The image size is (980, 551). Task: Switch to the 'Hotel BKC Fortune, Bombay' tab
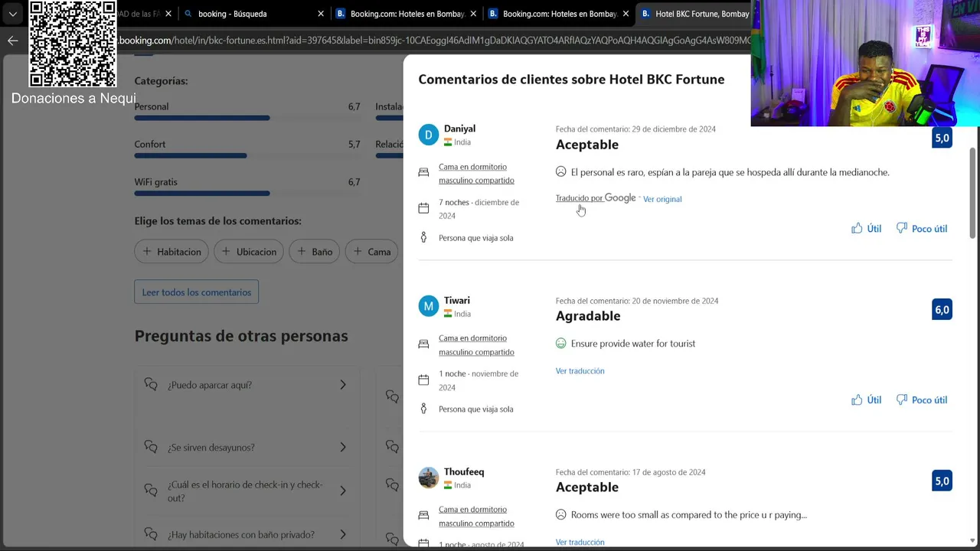[x=694, y=14]
